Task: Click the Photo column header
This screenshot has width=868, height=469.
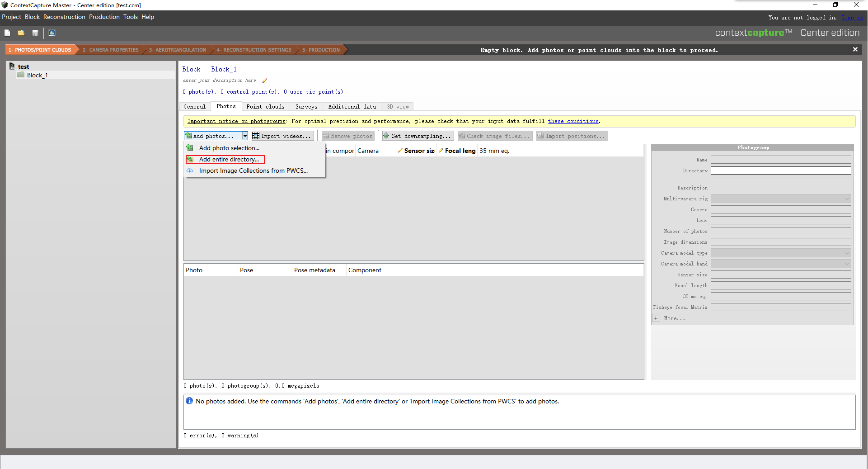Action: [211, 270]
